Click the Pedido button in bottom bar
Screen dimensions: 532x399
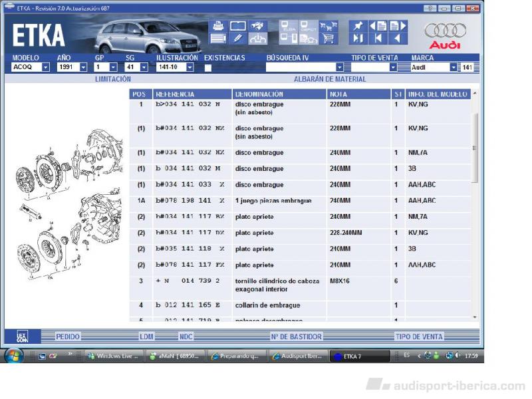coord(68,336)
